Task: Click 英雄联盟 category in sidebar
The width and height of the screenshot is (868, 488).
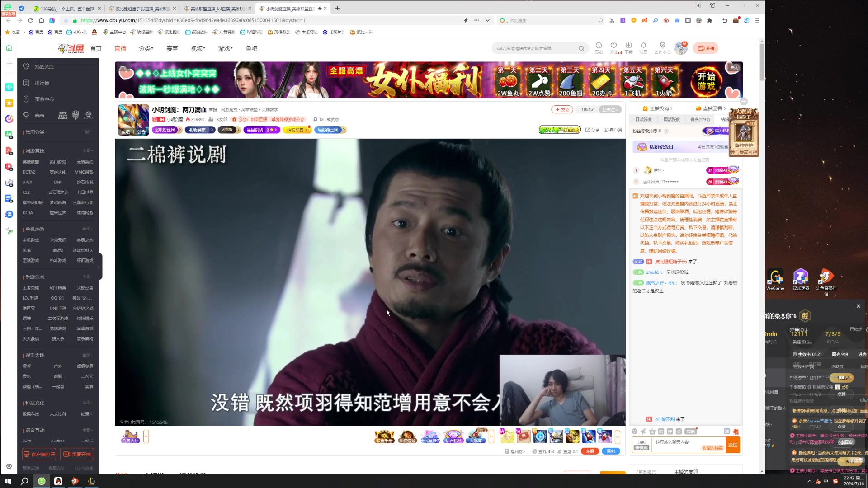Action: pyautogui.click(x=31, y=162)
